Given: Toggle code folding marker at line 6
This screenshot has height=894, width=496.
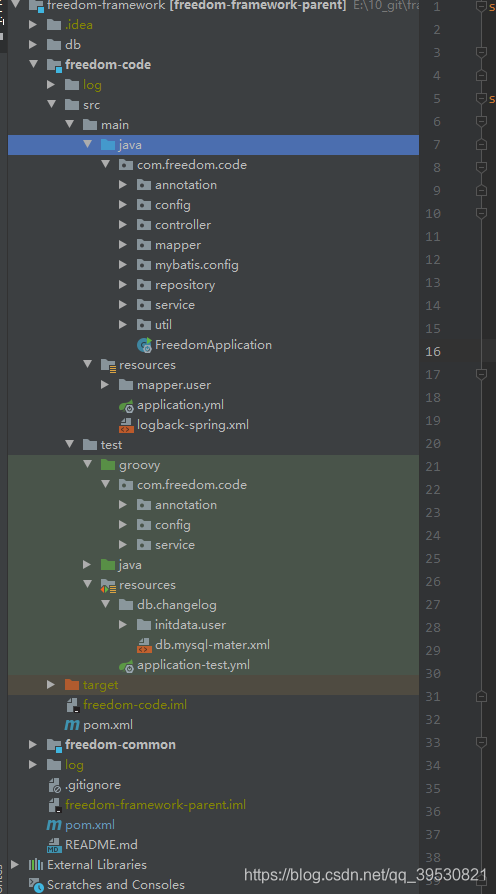Looking at the screenshot, I should tap(481, 121).
